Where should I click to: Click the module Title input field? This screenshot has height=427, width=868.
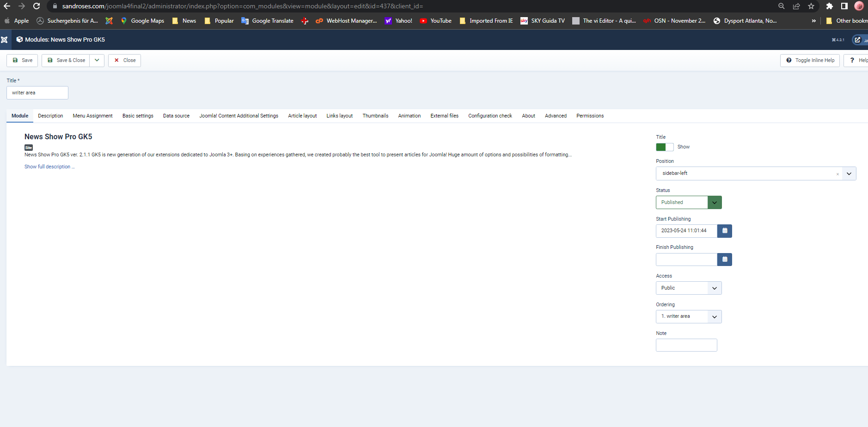point(37,93)
